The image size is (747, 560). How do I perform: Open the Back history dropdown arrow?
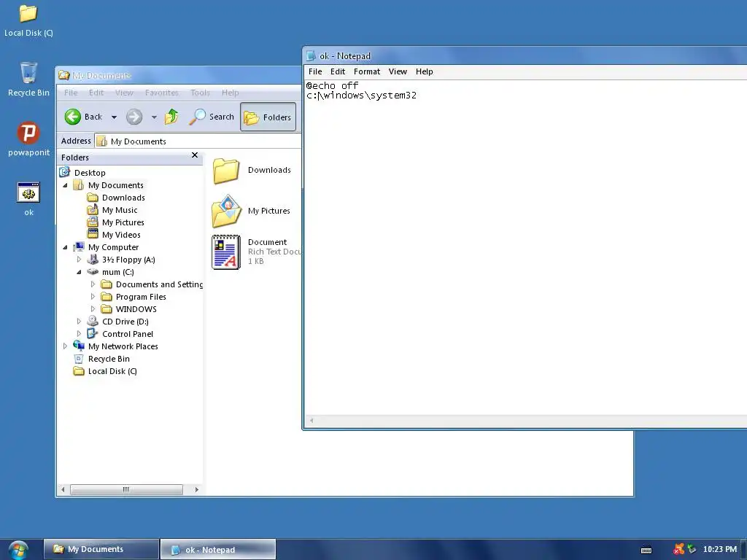(114, 117)
